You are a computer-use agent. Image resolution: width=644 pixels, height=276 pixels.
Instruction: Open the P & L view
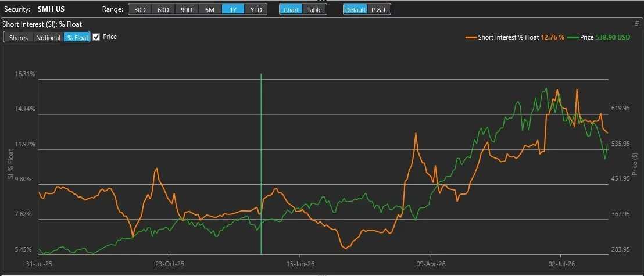379,9
